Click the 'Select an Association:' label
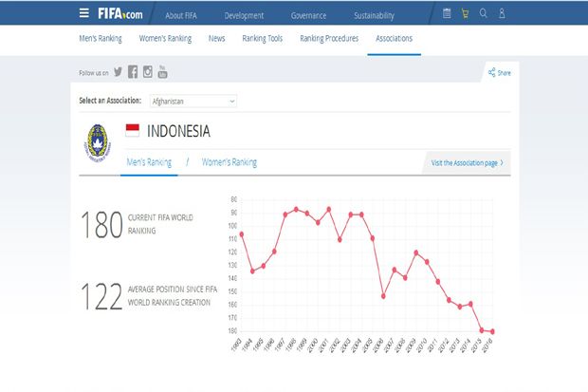Screen dimensions: 588x392 (110, 101)
